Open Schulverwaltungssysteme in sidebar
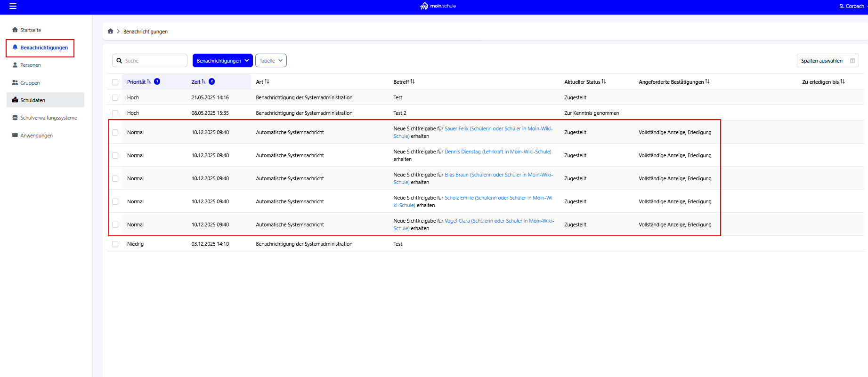868x377 pixels. tap(49, 118)
